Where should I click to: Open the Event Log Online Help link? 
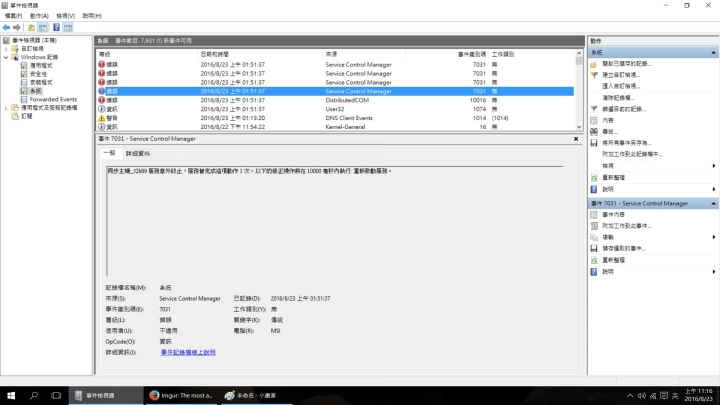[188, 352]
